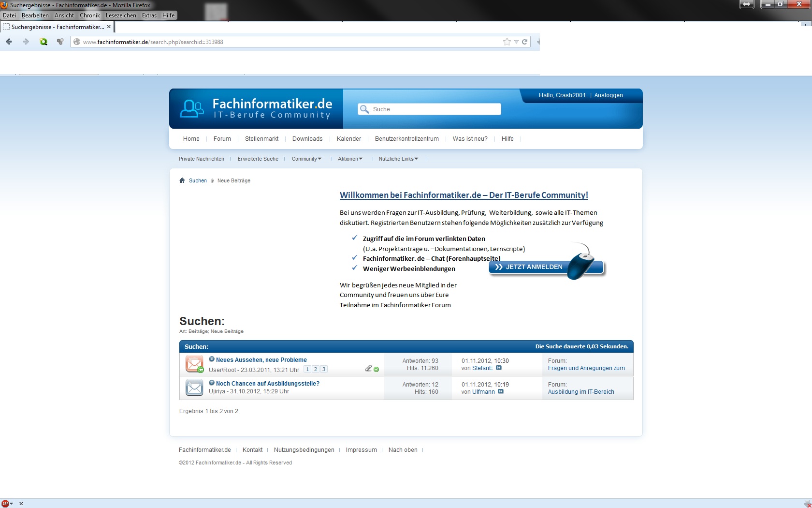812x508 pixels.
Task: Open the Bearbeiten menu
Action: click(x=35, y=15)
